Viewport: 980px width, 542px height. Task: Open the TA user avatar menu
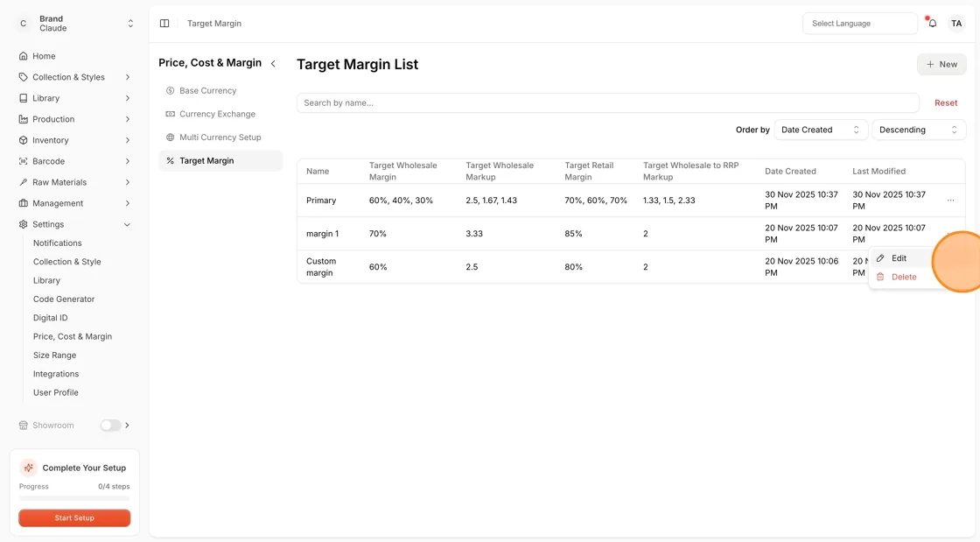point(956,23)
